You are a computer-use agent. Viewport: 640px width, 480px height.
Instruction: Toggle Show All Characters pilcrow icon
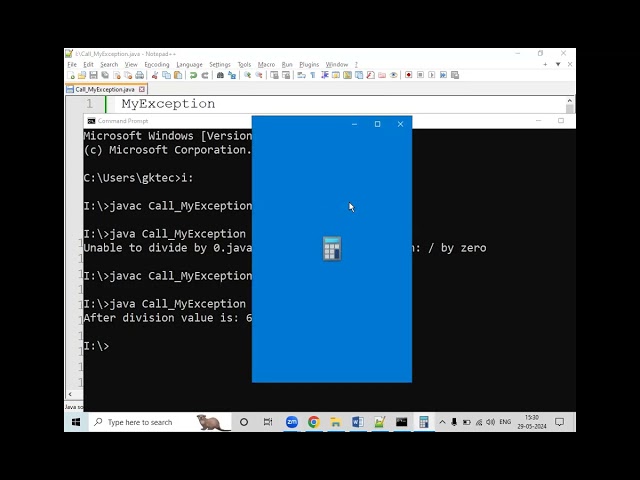pos(313,75)
